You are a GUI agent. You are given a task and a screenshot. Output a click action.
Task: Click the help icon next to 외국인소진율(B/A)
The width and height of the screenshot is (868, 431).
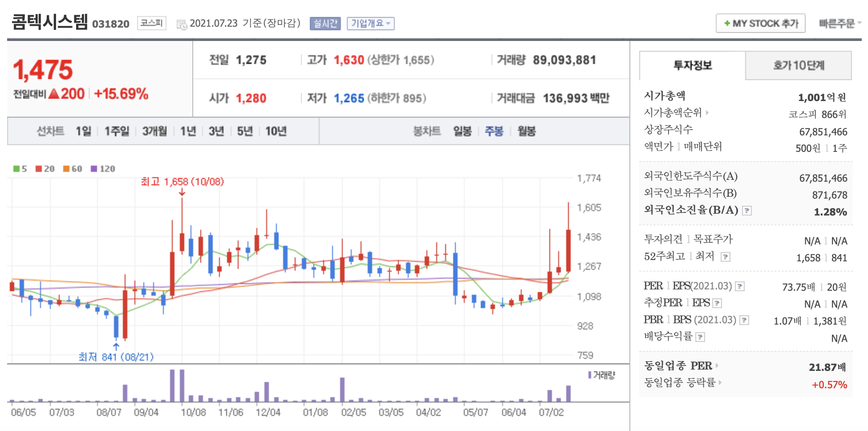(x=747, y=211)
